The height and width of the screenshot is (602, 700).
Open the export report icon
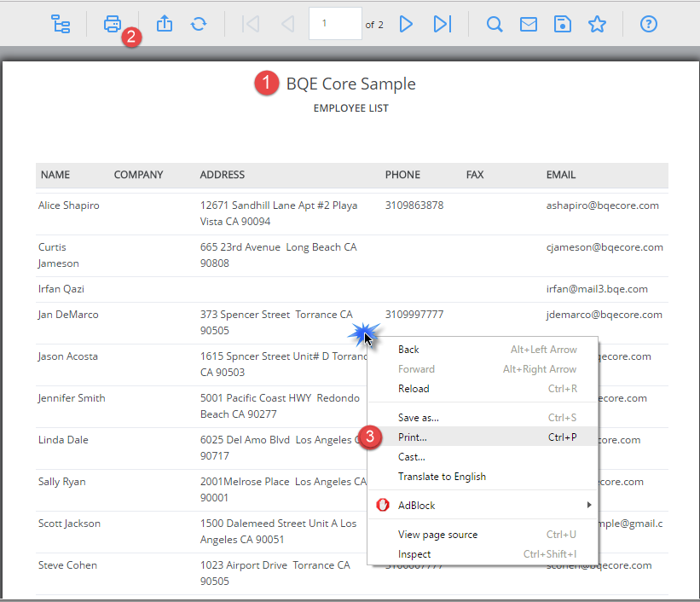[165, 24]
